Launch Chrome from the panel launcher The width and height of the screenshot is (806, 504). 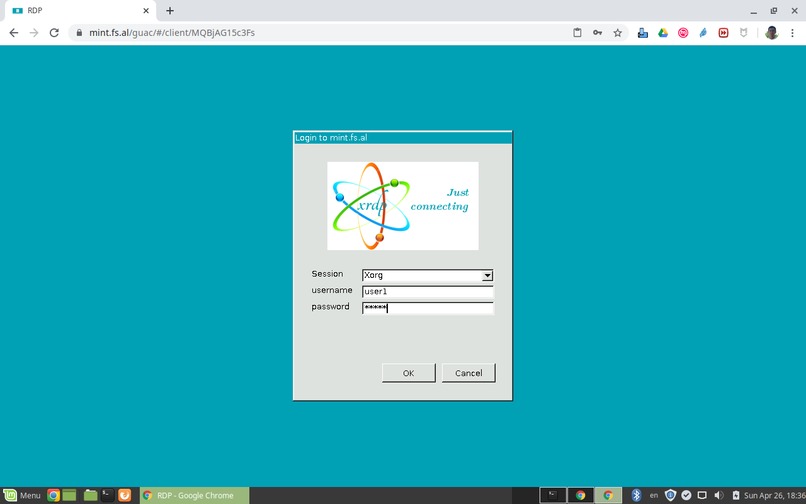click(x=53, y=495)
